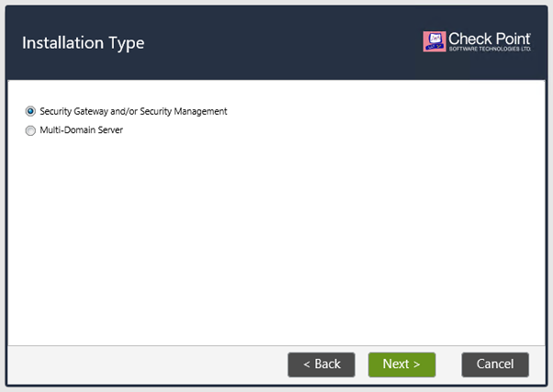Screen dimensions: 553x392
Task: Click the word "Server" in the second option
Action: click(x=108, y=130)
